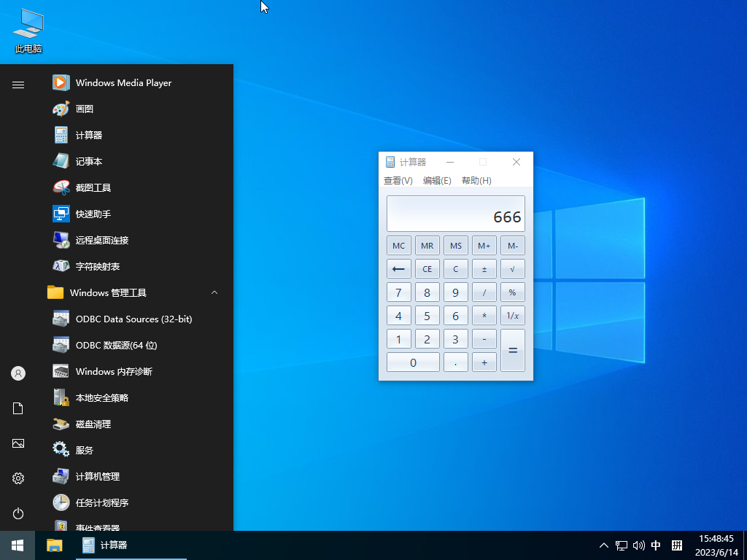Collapse the Windows 管理工具 folder
The width and height of the screenshot is (747, 560).
pyautogui.click(x=214, y=292)
